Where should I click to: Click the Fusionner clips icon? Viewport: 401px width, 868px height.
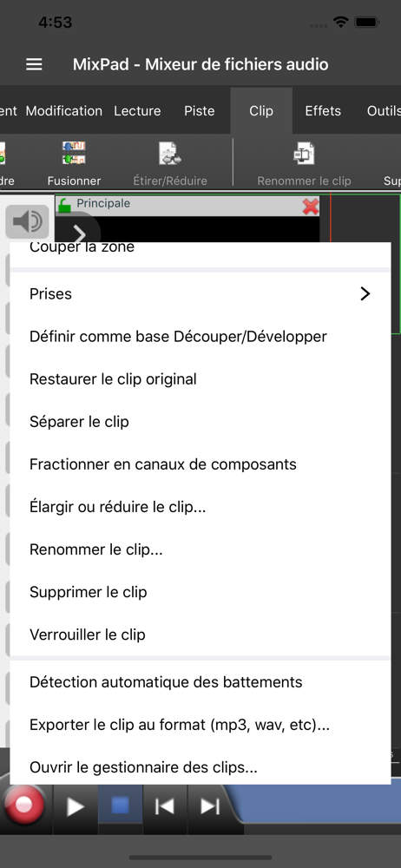74,154
